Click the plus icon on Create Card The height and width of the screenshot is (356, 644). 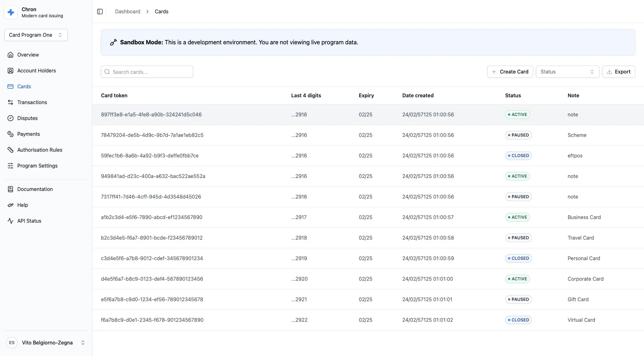494,72
